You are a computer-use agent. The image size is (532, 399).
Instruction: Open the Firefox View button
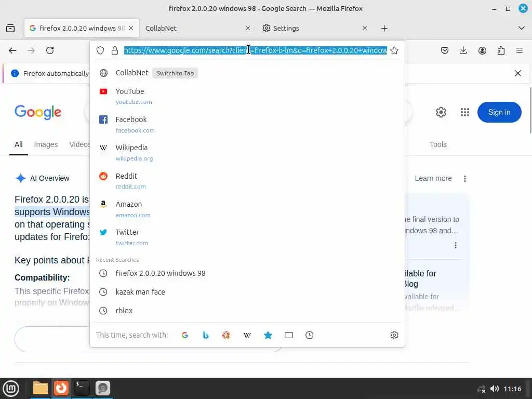10,28
